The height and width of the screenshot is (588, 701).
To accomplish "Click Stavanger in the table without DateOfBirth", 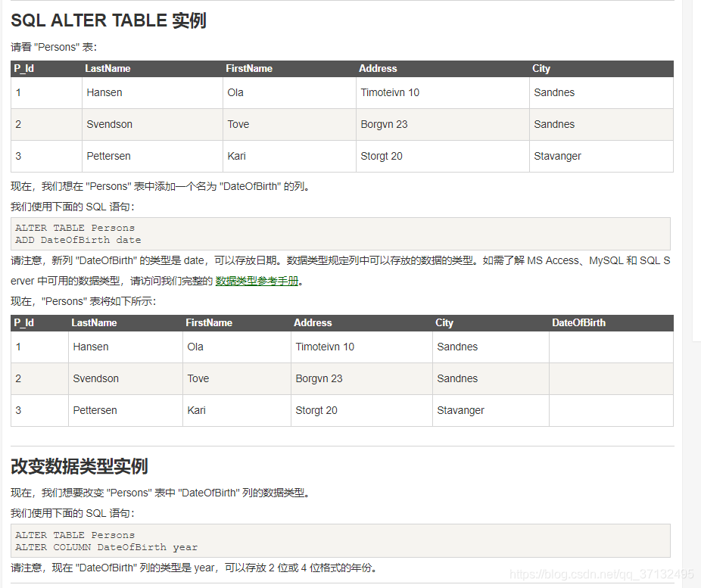I will [557, 156].
